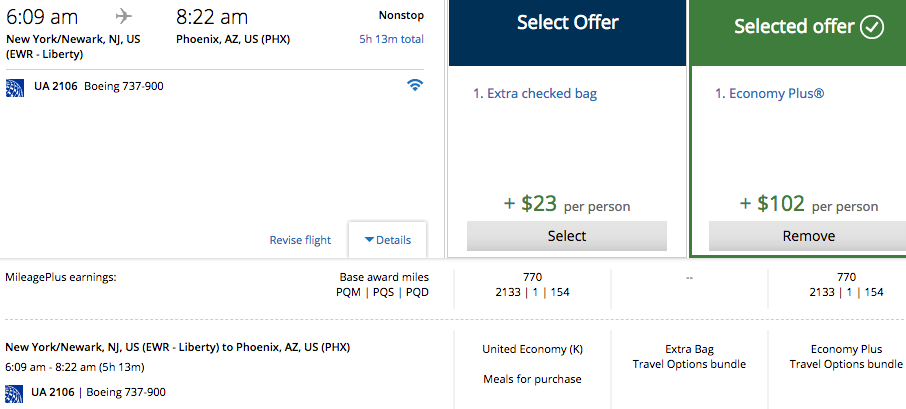Open the Extra checked bag offer link
The width and height of the screenshot is (906, 409).
(535, 93)
